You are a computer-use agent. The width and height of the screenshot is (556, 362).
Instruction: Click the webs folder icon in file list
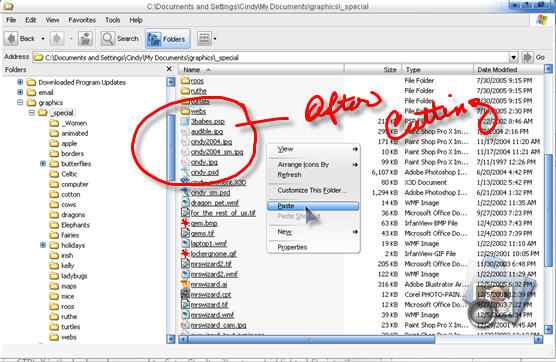pyautogui.click(x=185, y=111)
